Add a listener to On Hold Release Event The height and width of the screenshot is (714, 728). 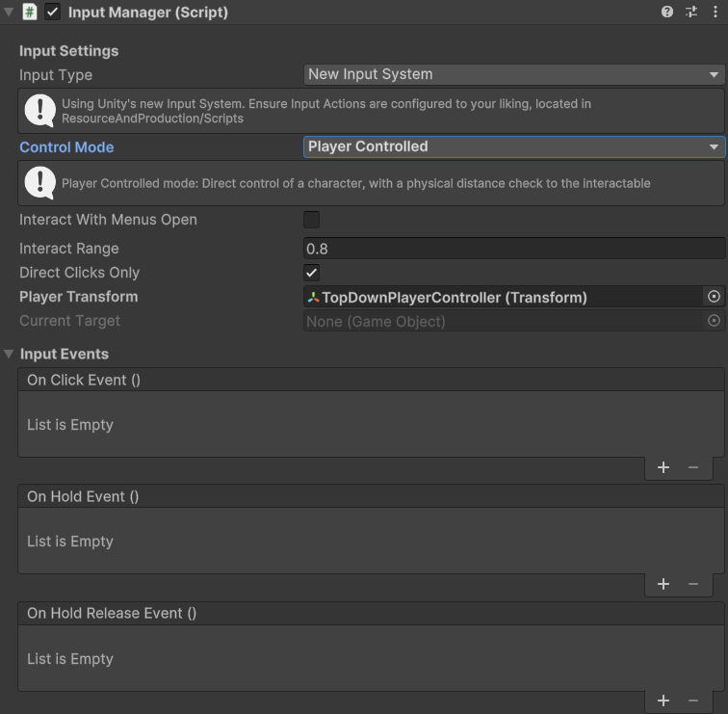coord(663,701)
